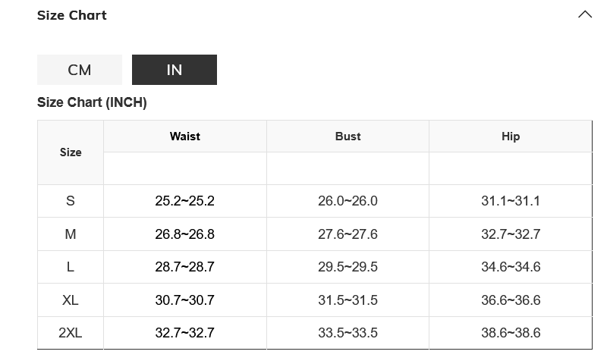Select the M size row label

click(x=71, y=234)
